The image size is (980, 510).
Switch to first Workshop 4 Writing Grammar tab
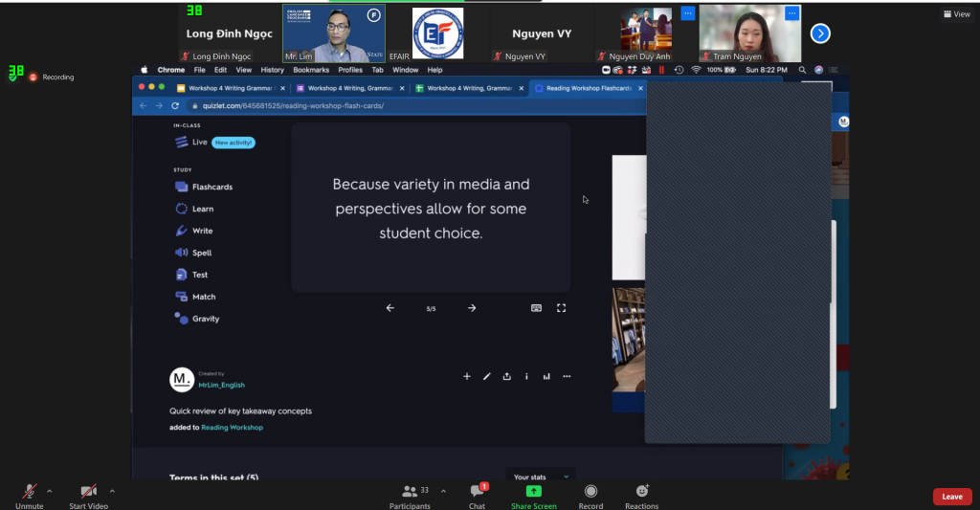[231, 88]
